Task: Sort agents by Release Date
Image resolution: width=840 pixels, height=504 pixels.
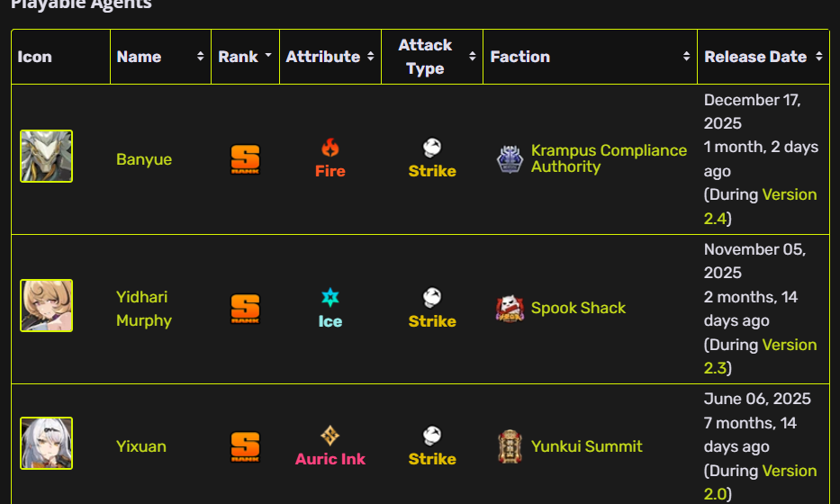Action: tap(818, 57)
